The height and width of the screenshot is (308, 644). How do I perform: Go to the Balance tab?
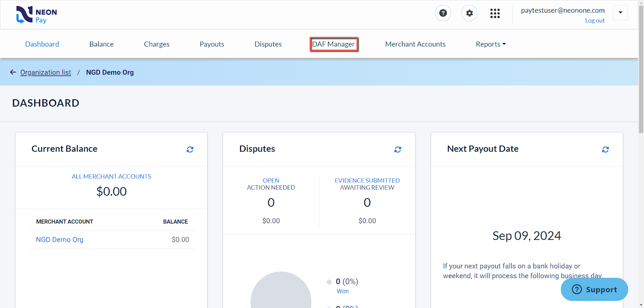point(101,44)
